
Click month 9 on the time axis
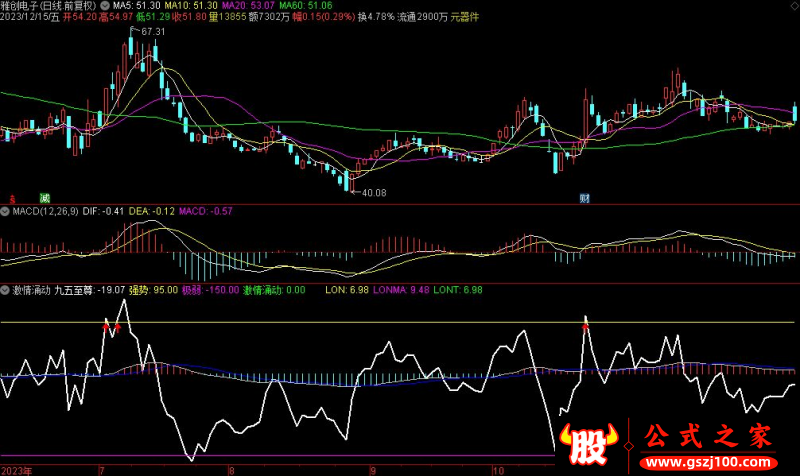tap(372, 469)
